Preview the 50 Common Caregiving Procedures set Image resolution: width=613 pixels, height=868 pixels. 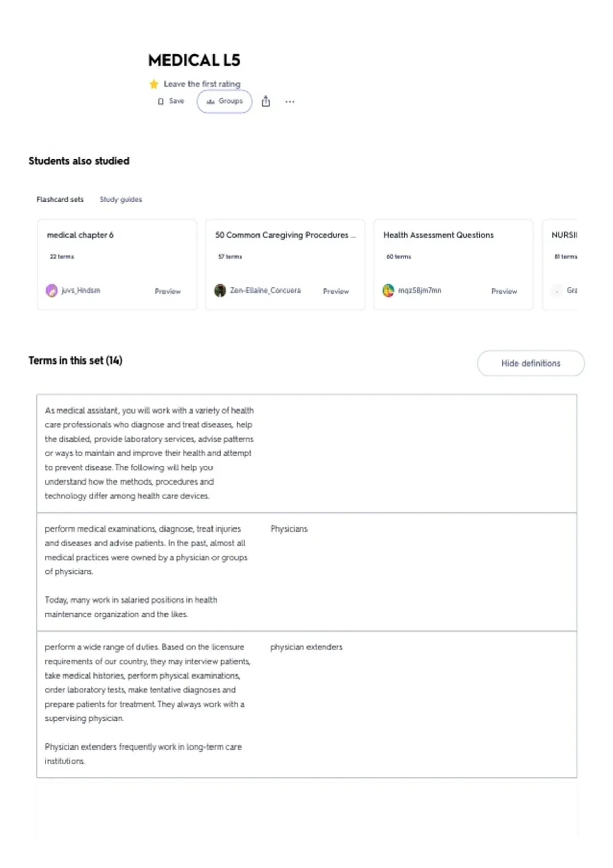pyautogui.click(x=336, y=291)
